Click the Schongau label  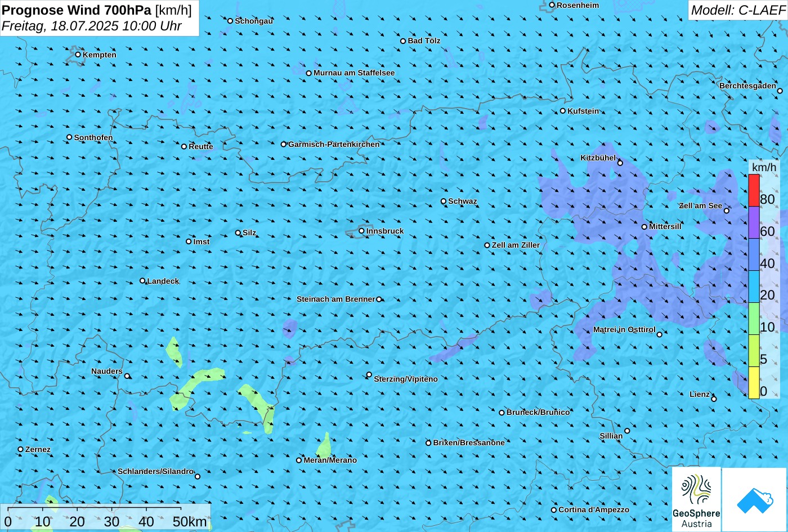(254, 21)
